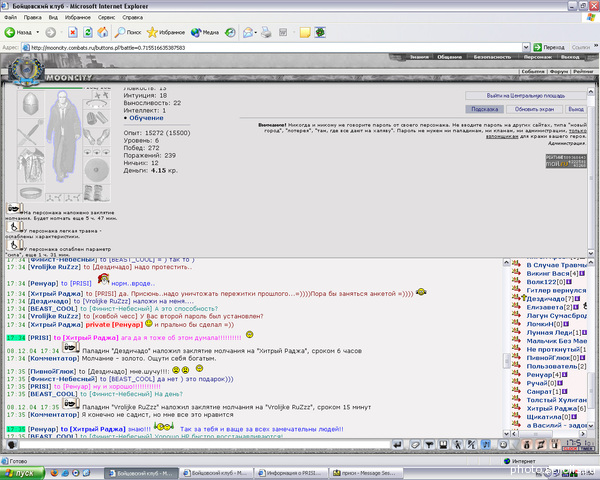Click the exchange arrows icon beside the money bag
This screenshot has height=480, width=600.
click(x=541, y=444)
